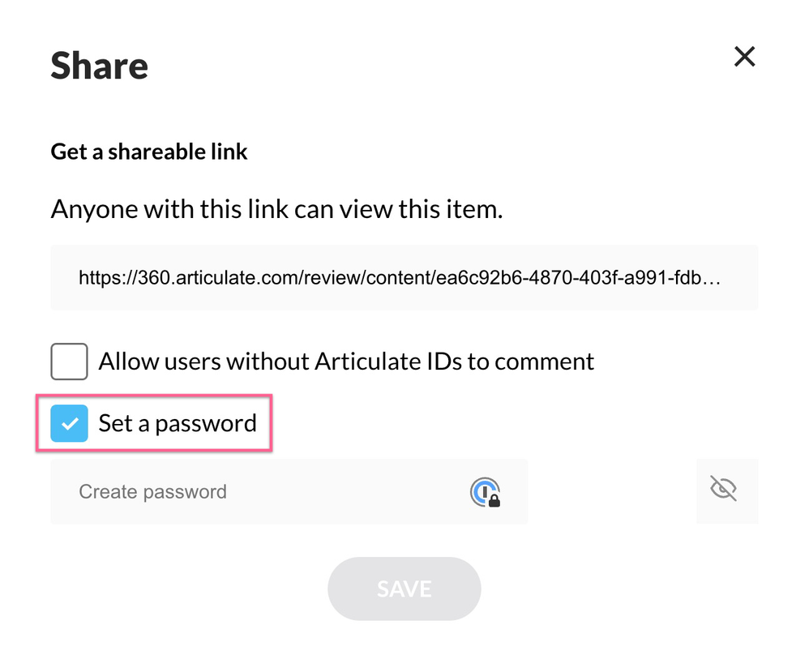This screenshot has height=672, width=809.
Task: Click the word "comment" in the checkbox label
Action: point(547,361)
